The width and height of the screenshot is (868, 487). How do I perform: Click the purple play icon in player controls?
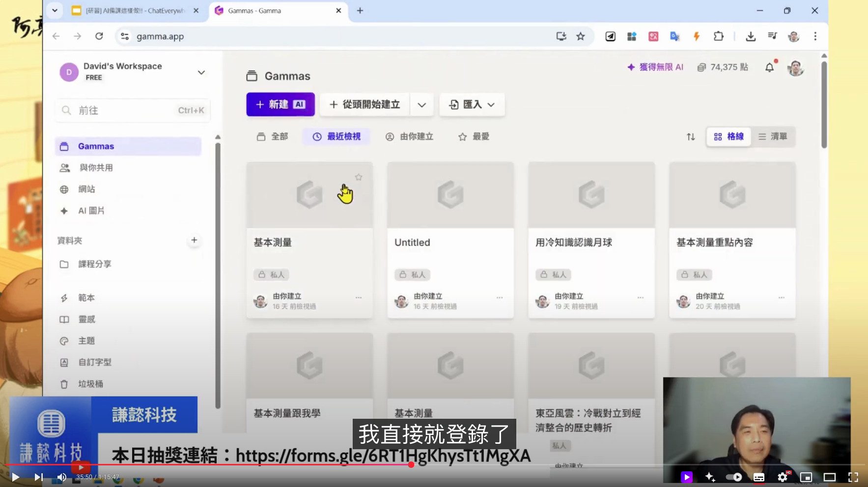pyautogui.click(x=687, y=477)
